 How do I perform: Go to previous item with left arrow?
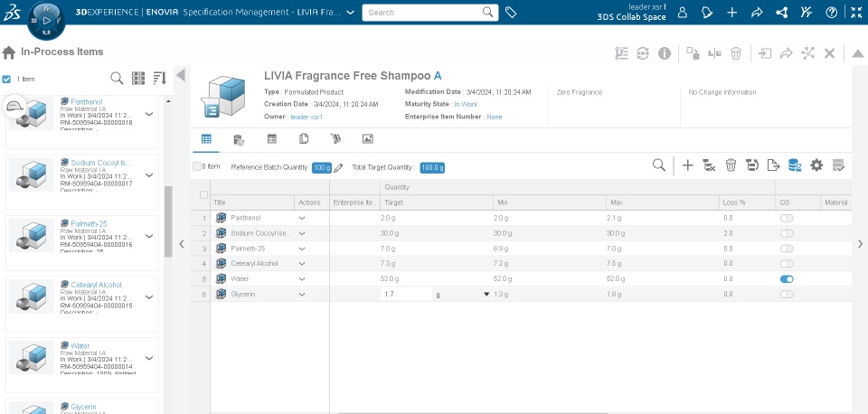click(x=182, y=243)
